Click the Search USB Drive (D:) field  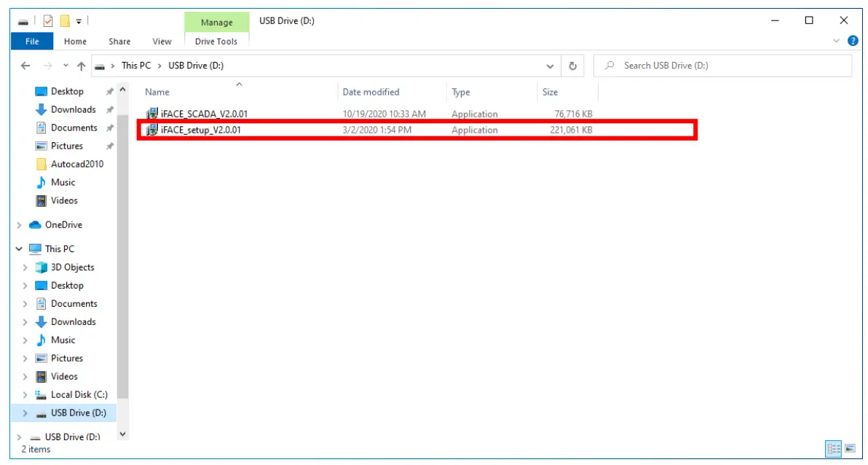coord(722,66)
